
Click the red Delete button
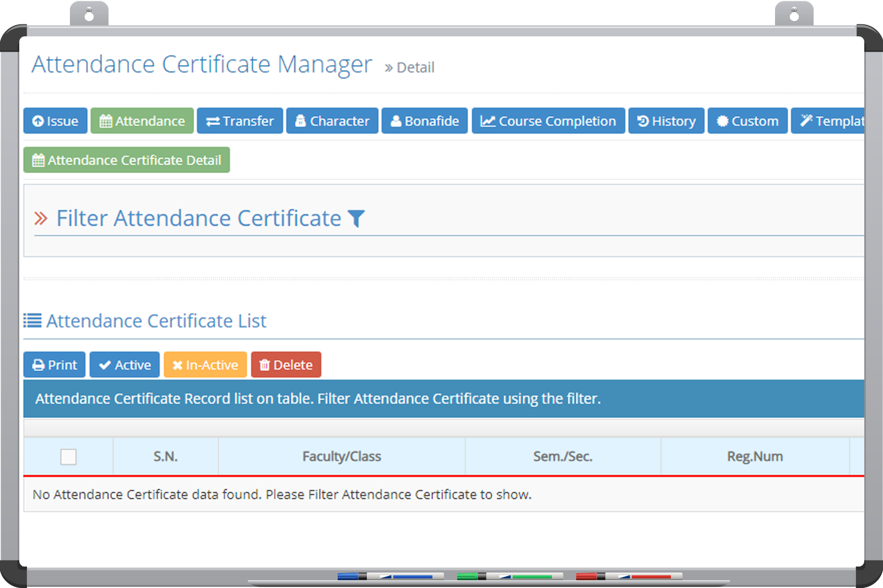[286, 364]
